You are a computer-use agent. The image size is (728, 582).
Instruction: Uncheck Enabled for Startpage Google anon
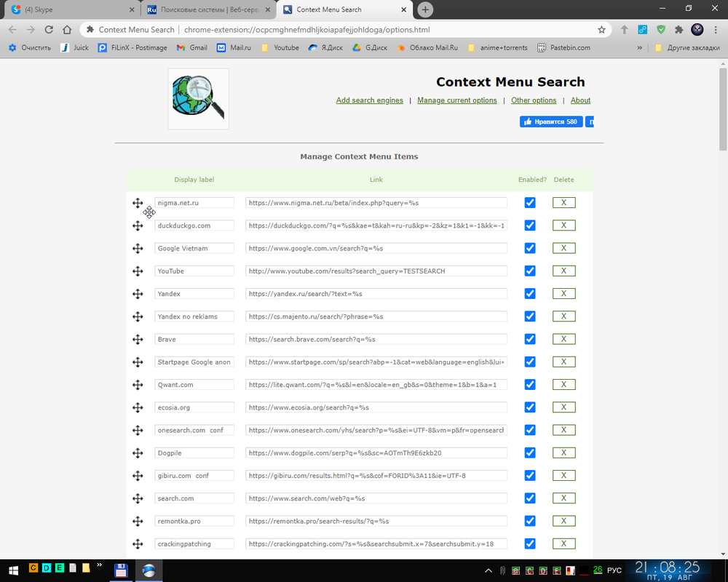(530, 362)
